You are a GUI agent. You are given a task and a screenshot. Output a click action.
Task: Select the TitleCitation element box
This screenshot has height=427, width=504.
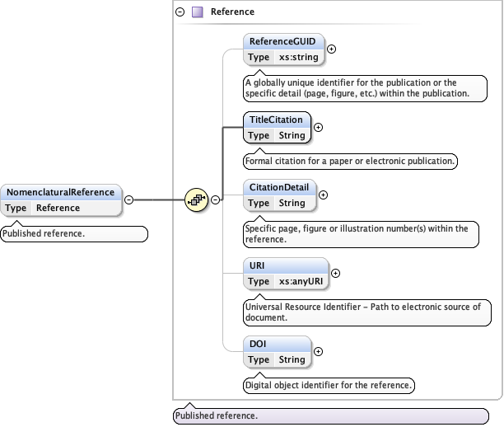[277, 120]
